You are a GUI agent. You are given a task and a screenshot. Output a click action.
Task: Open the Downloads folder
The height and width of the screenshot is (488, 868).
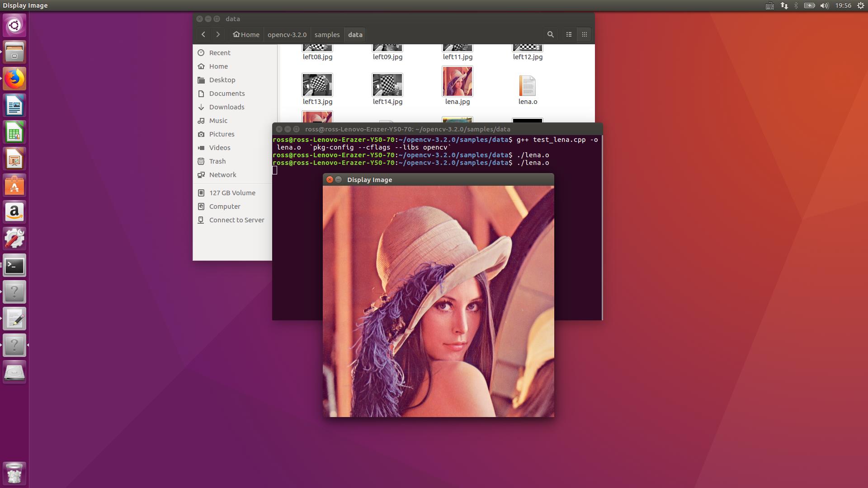(226, 106)
